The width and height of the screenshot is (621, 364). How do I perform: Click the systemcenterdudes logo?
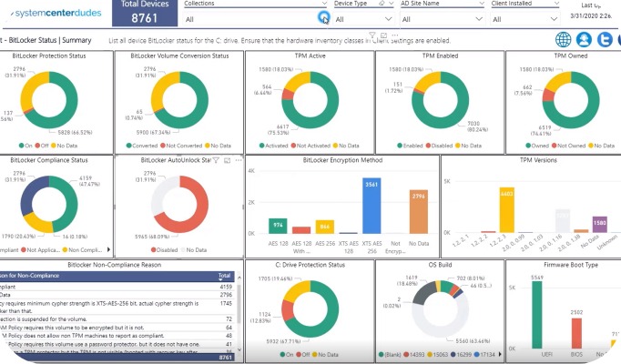point(57,13)
